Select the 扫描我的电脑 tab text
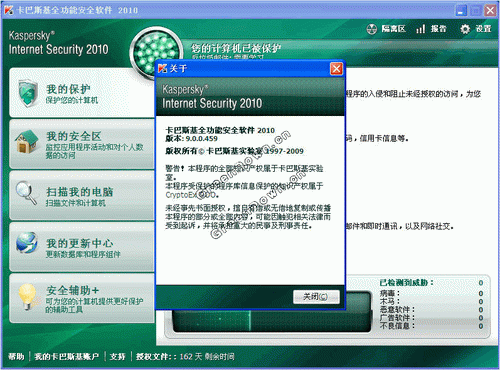The height and width of the screenshot is (370, 500). (x=79, y=192)
